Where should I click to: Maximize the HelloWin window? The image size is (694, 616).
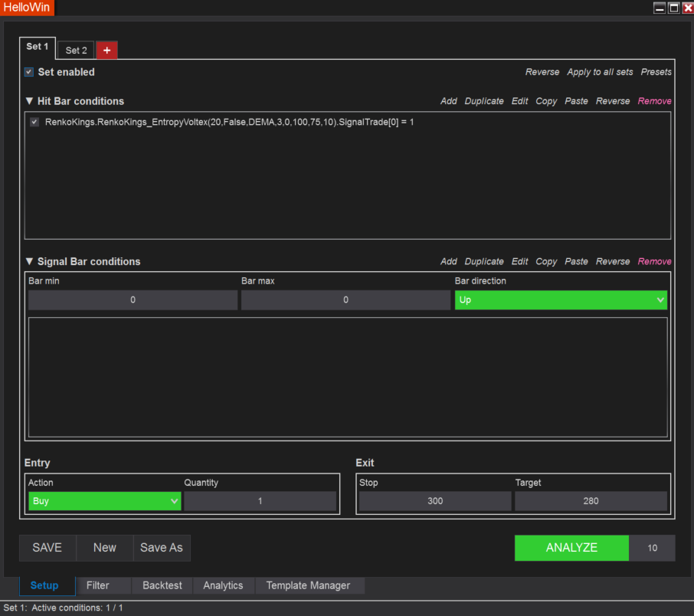(x=673, y=8)
